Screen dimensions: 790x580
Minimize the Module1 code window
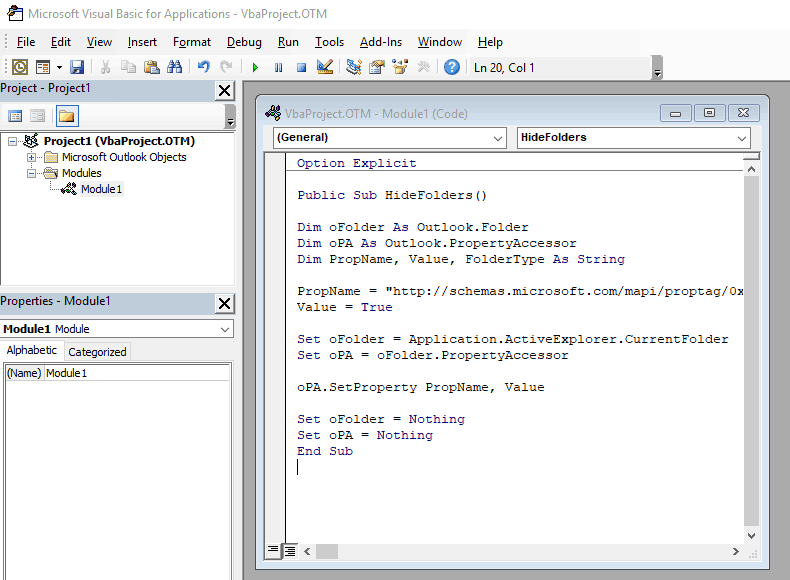[x=676, y=113]
